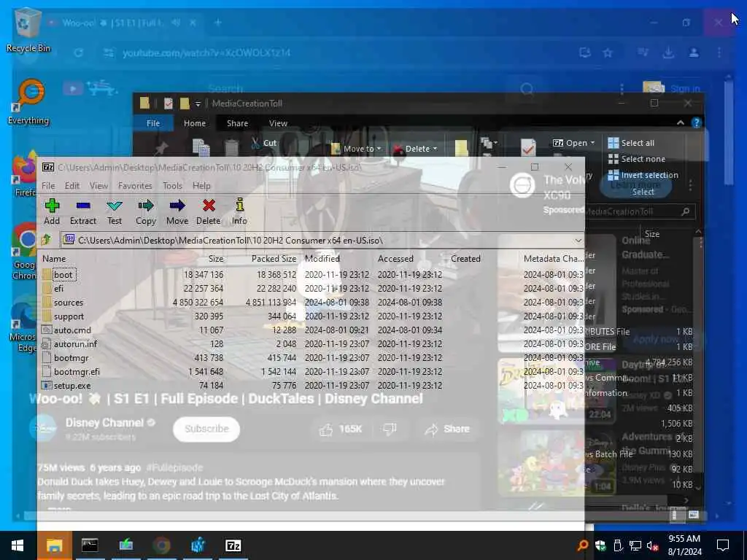Select the Firefox desktop shortcut
The width and height of the screenshot is (747, 560).
24,174
